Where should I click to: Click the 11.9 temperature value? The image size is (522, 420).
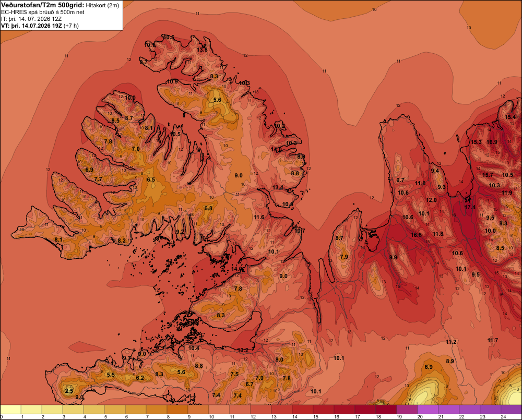pos(507,193)
